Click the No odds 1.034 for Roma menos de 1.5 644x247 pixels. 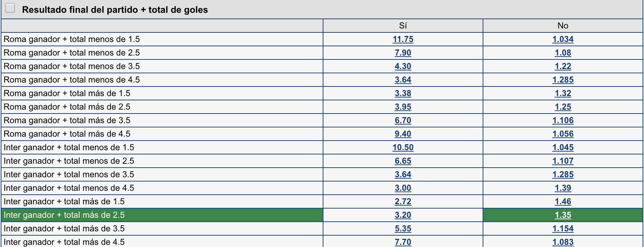563,39
